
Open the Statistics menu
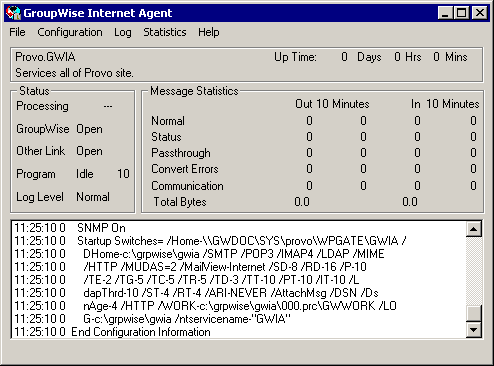click(165, 32)
